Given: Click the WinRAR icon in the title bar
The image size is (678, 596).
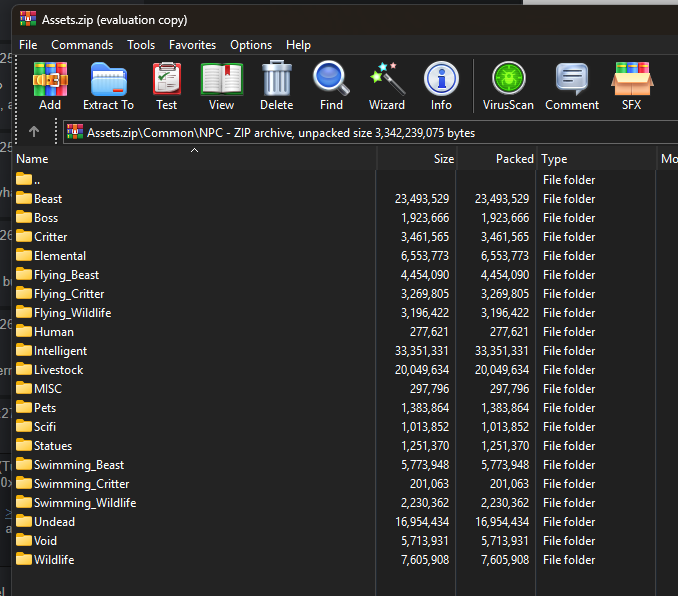Looking at the screenshot, I should click(28, 19).
